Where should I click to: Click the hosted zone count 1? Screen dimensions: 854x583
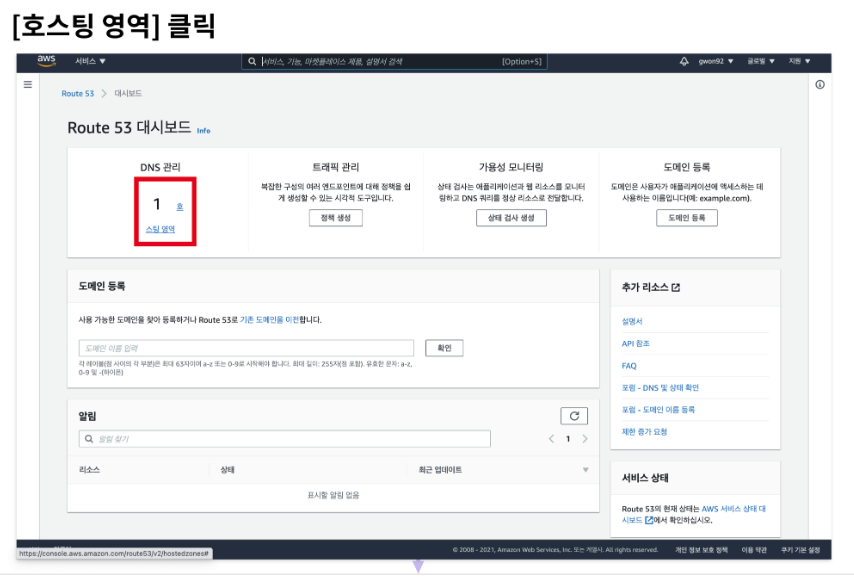[157, 204]
